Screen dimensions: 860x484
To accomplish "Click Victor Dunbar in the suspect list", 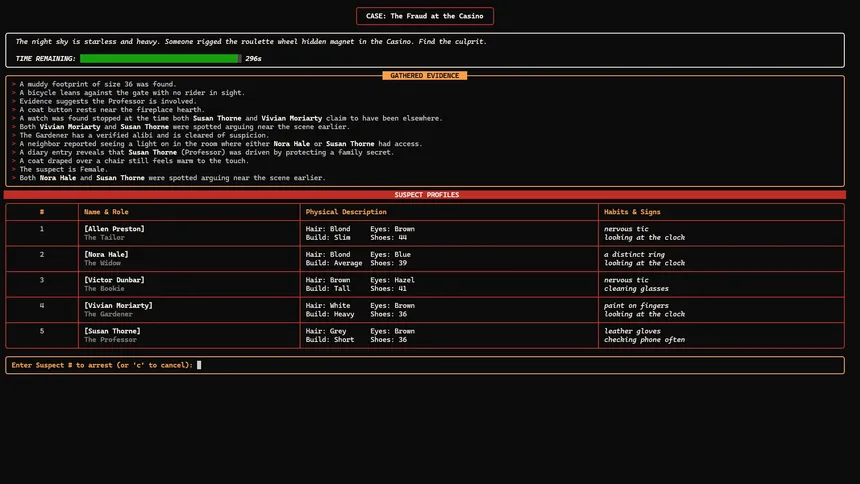I will 114,280.
